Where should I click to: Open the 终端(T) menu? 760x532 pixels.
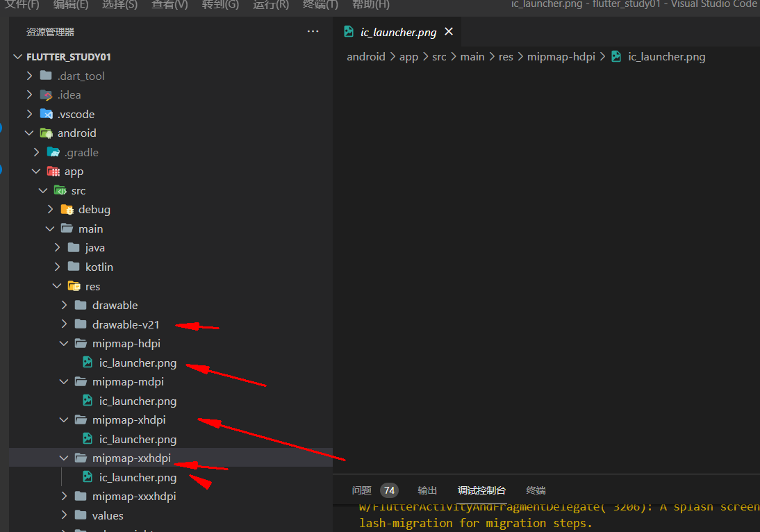(x=320, y=4)
